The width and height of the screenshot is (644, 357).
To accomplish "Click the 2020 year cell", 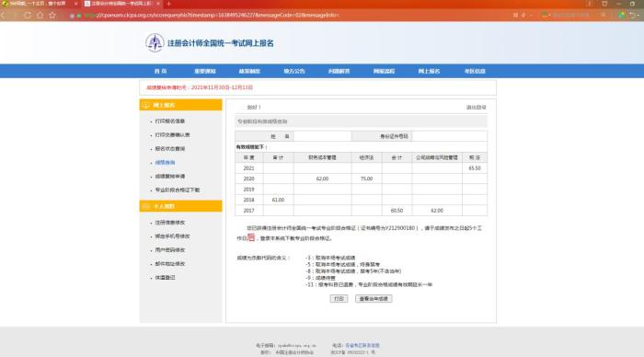I will pyautogui.click(x=249, y=178).
